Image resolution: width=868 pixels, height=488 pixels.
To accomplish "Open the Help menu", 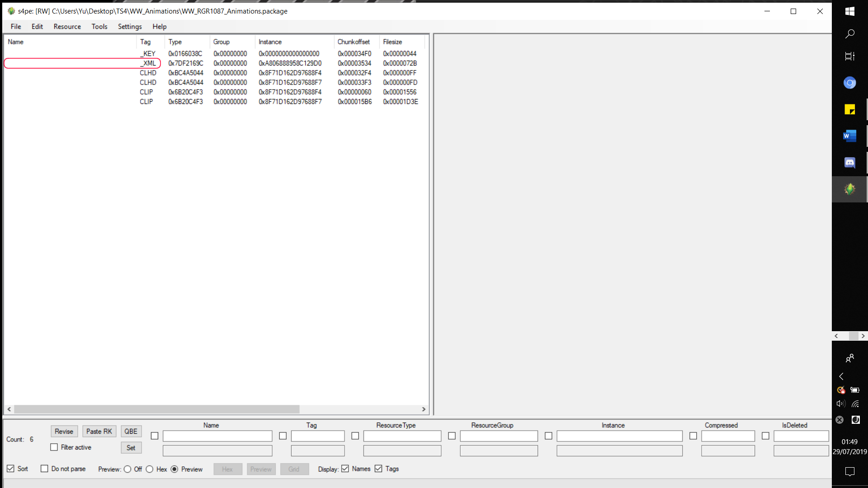I will click(x=159, y=27).
